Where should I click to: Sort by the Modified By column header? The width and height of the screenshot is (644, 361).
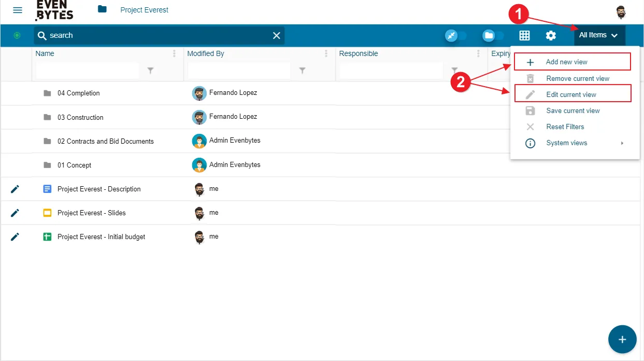(x=206, y=53)
